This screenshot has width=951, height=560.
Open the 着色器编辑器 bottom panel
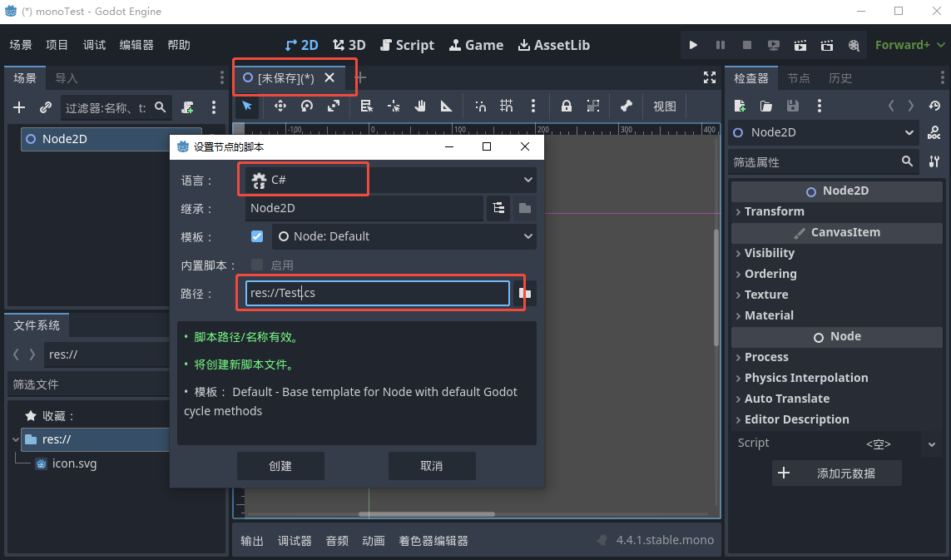[433, 541]
